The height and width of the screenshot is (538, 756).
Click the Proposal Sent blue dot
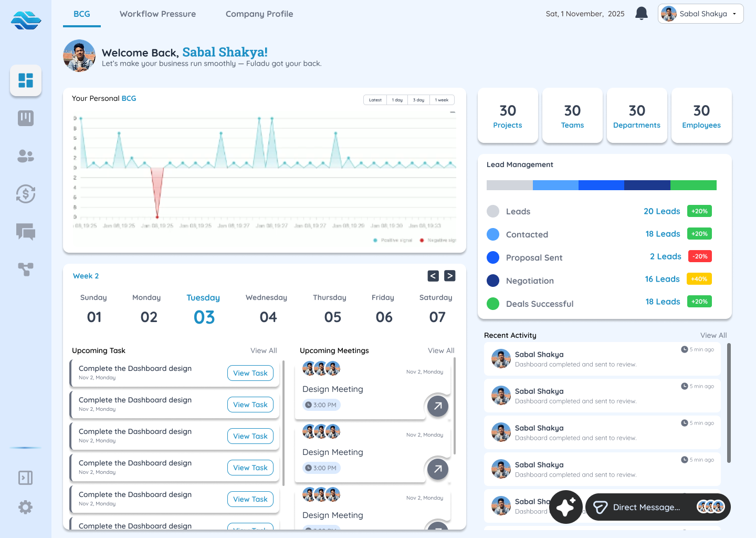493,257
